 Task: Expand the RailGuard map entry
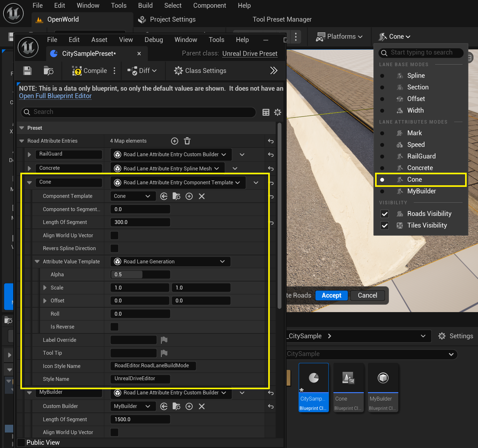(x=29, y=155)
